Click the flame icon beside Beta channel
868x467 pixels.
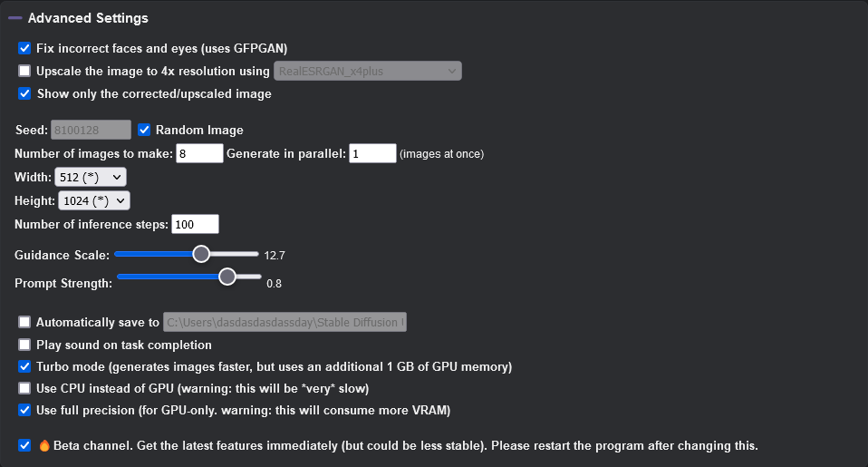pyautogui.click(x=44, y=445)
